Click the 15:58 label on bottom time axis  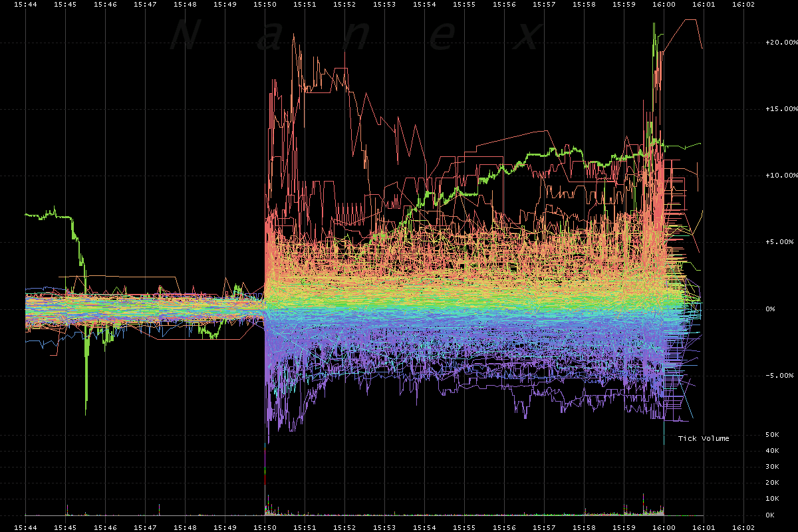(584, 527)
